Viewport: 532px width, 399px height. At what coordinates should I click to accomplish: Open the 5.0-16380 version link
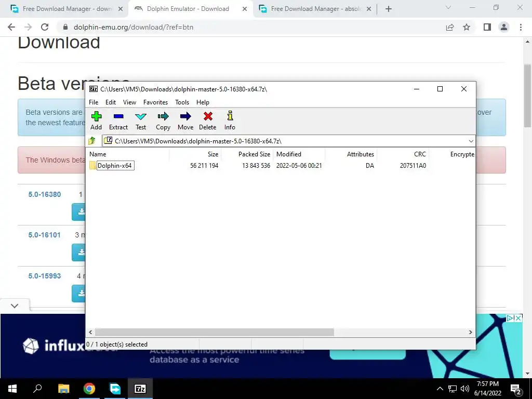tap(45, 194)
